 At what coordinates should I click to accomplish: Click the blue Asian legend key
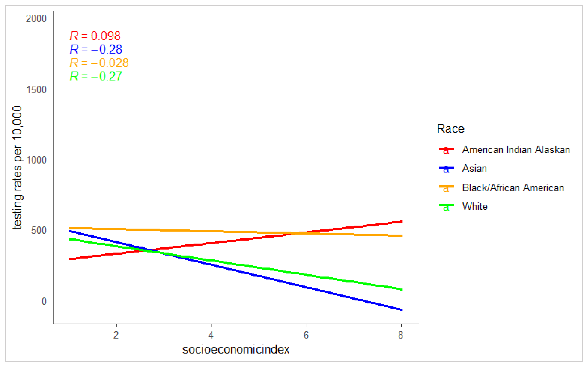coord(446,168)
